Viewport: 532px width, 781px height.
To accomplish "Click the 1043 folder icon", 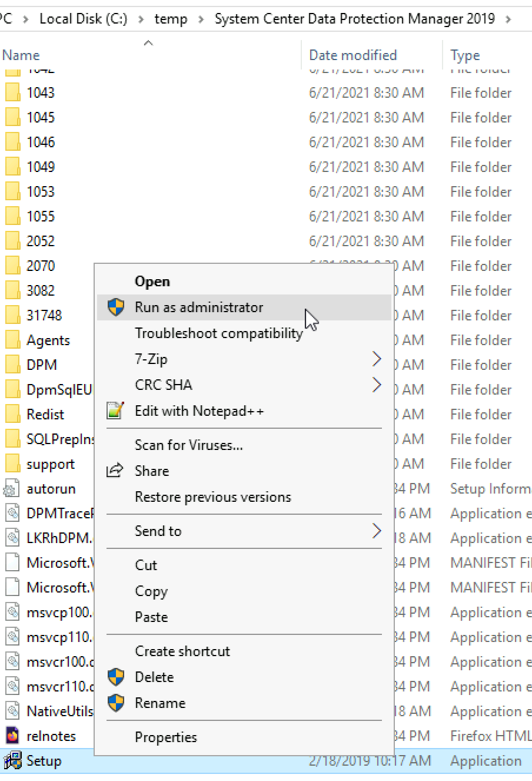I will (12, 93).
